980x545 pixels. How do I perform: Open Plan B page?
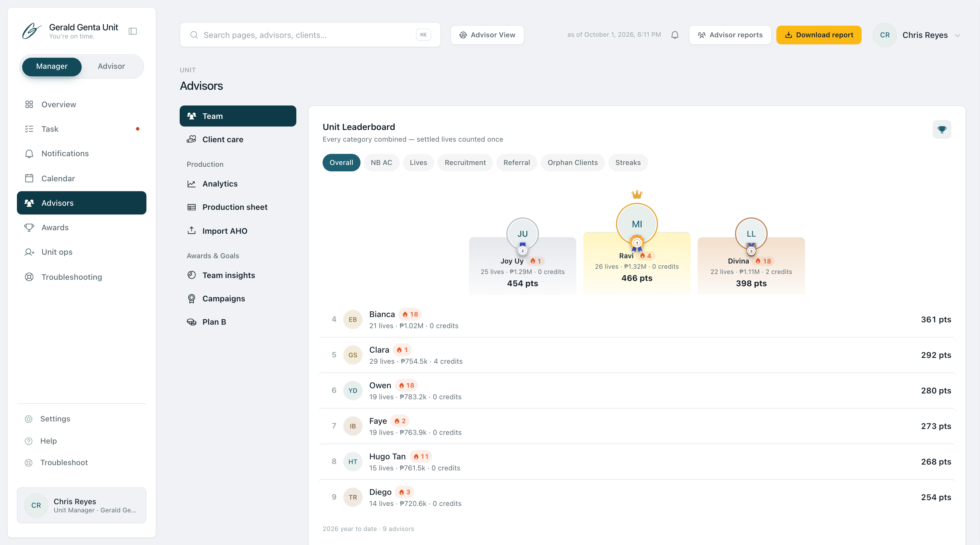click(238, 322)
